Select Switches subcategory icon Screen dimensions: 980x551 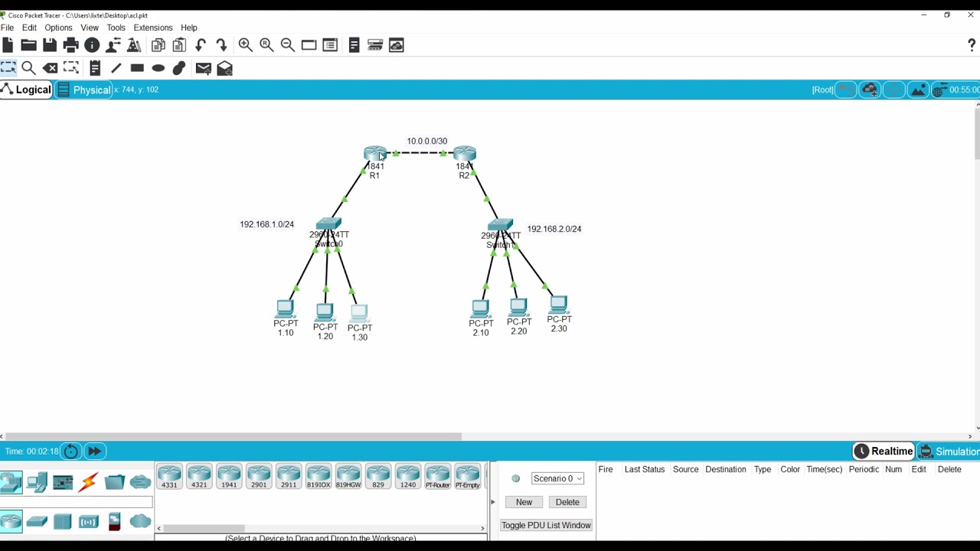[x=37, y=522]
